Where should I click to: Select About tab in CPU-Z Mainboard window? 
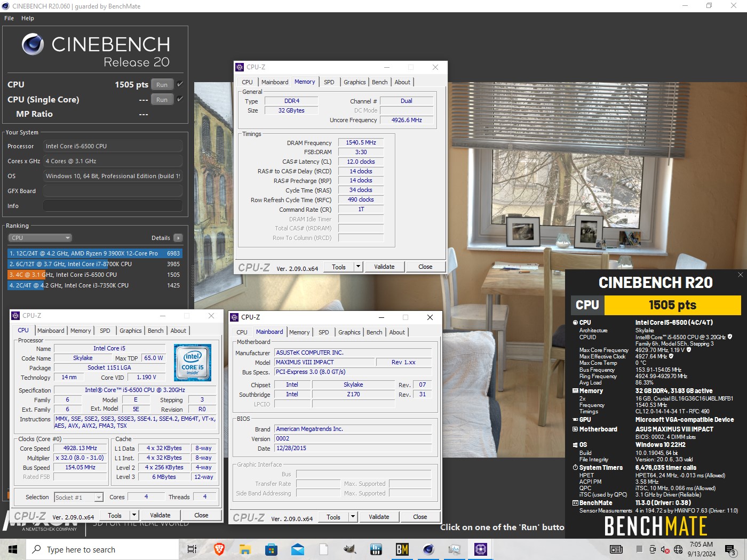397,332
